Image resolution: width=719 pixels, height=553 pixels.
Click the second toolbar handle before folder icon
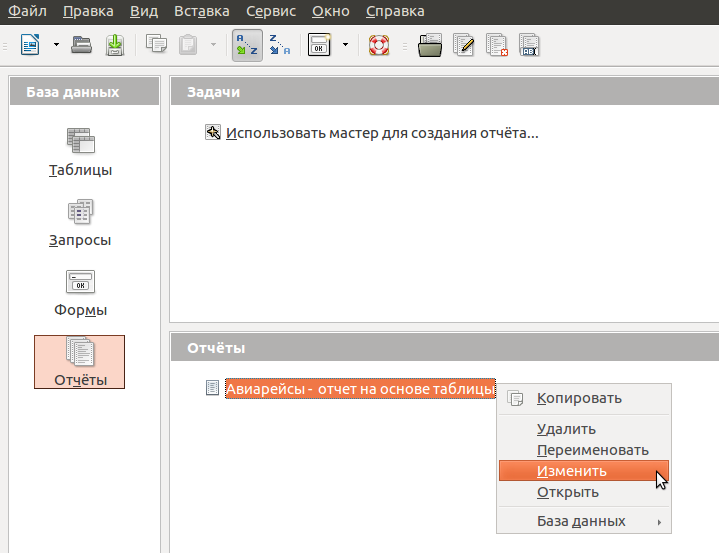click(x=405, y=46)
